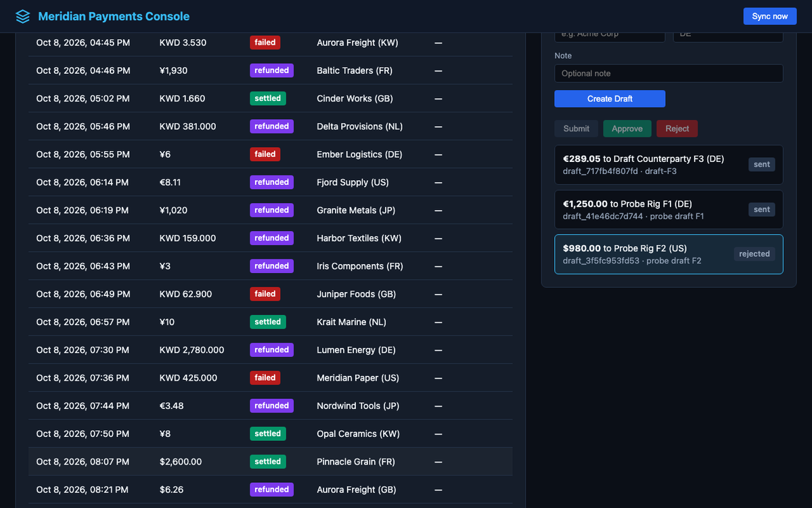Click the settled badge for Cinder Works (GB)
The height and width of the screenshot is (508, 812).
[268, 98]
